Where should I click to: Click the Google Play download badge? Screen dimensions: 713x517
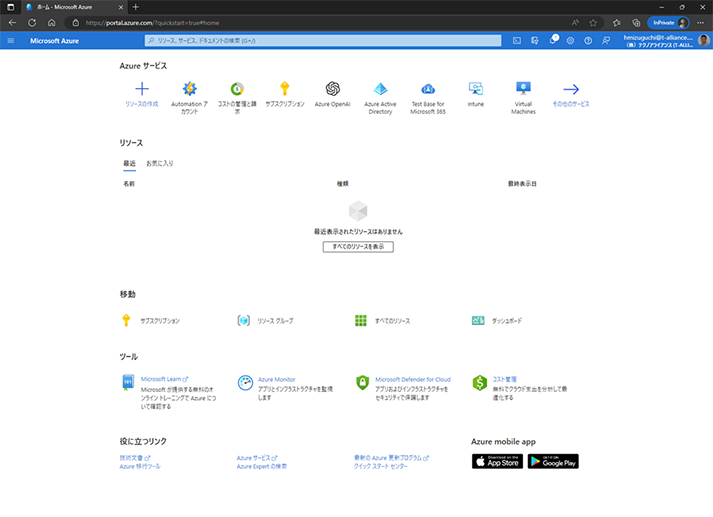(x=553, y=461)
